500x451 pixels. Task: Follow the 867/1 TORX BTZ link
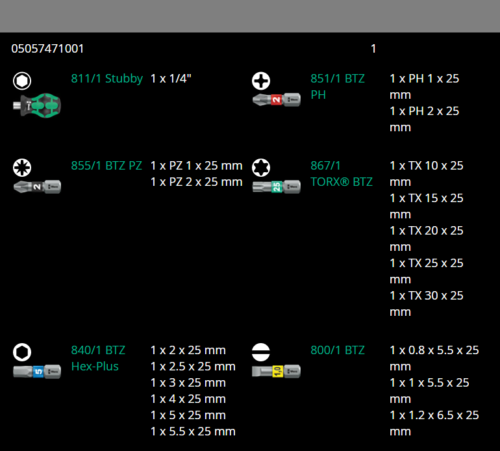pos(342,174)
